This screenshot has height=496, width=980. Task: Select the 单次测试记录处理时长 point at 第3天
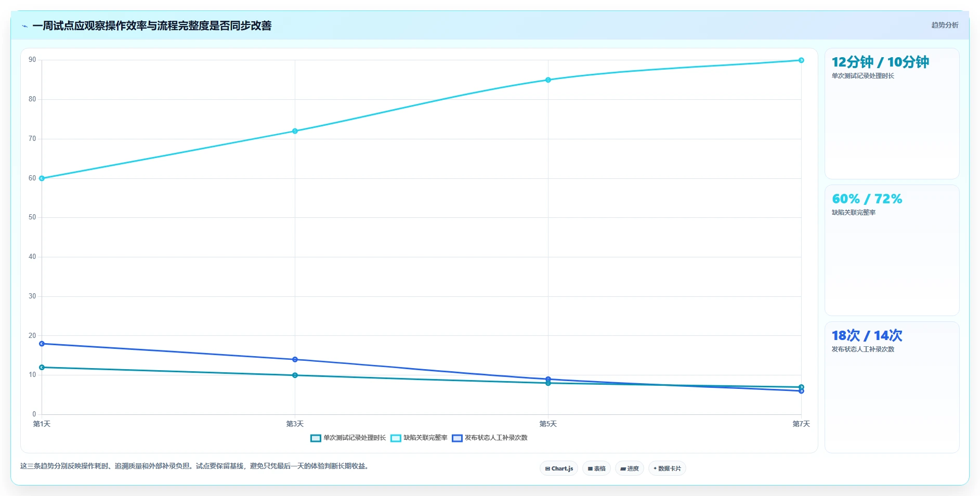coord(295,375)
